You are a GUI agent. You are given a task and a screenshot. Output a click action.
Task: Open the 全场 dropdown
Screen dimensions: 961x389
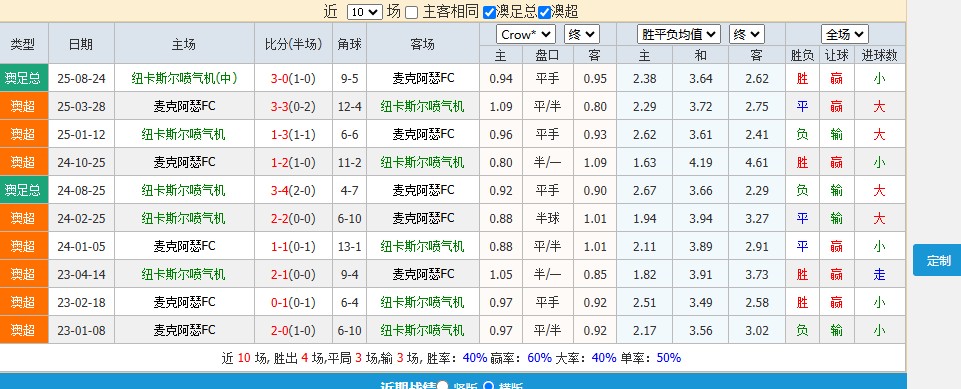tap(845, 34)
